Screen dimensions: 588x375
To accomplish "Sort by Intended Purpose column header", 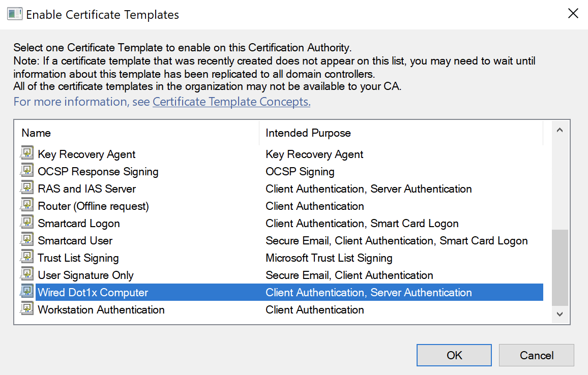I will 308,133.
